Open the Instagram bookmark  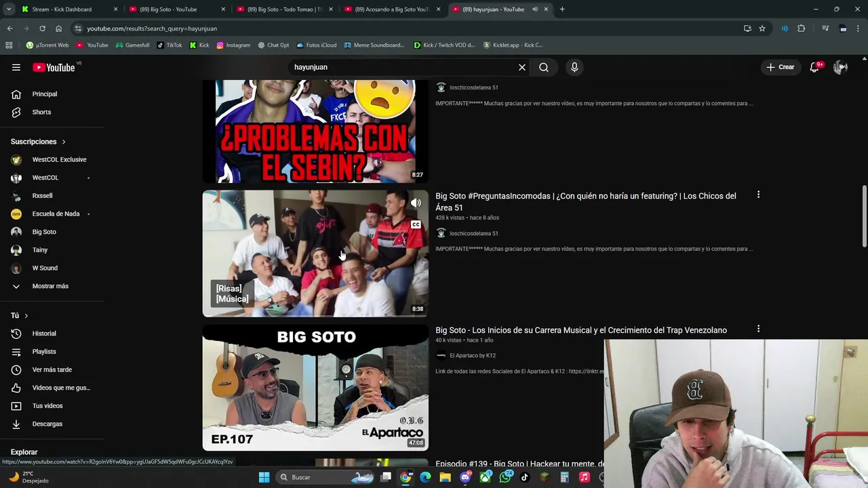[233, 45]
